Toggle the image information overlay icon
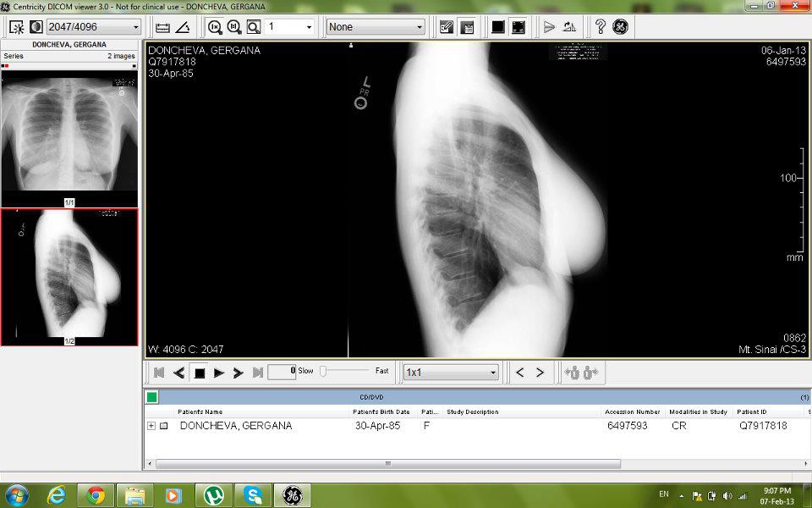 [467, 27]
